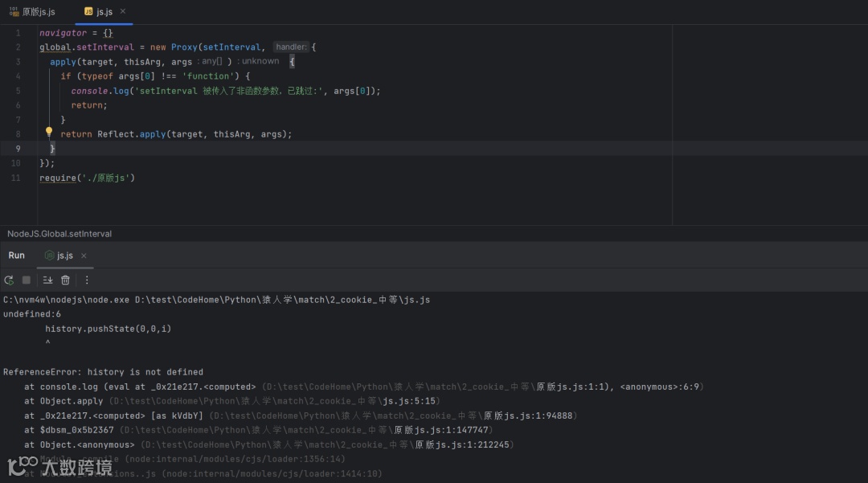Clear console output with trash icon
The image size is (868, 483).
pos(65,280)
